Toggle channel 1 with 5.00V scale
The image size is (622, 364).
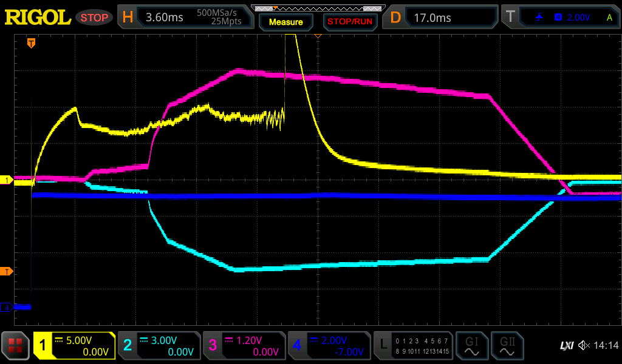point(74,346)
